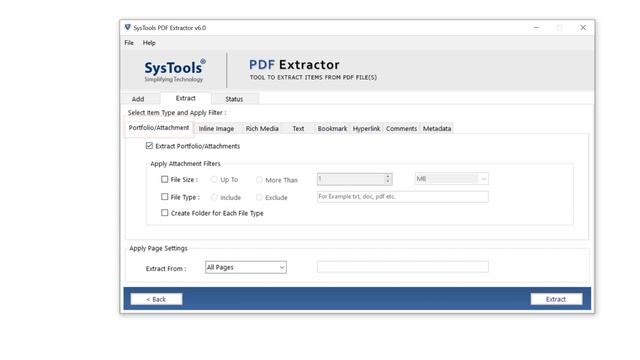
Task: Switch to the Comments tab
Action: [402, 129]
